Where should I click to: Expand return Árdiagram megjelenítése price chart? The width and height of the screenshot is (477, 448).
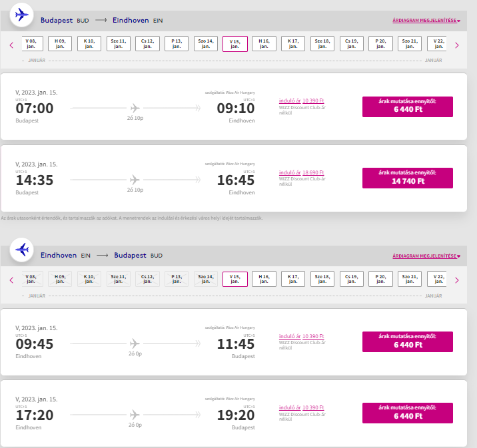[426, 256]
